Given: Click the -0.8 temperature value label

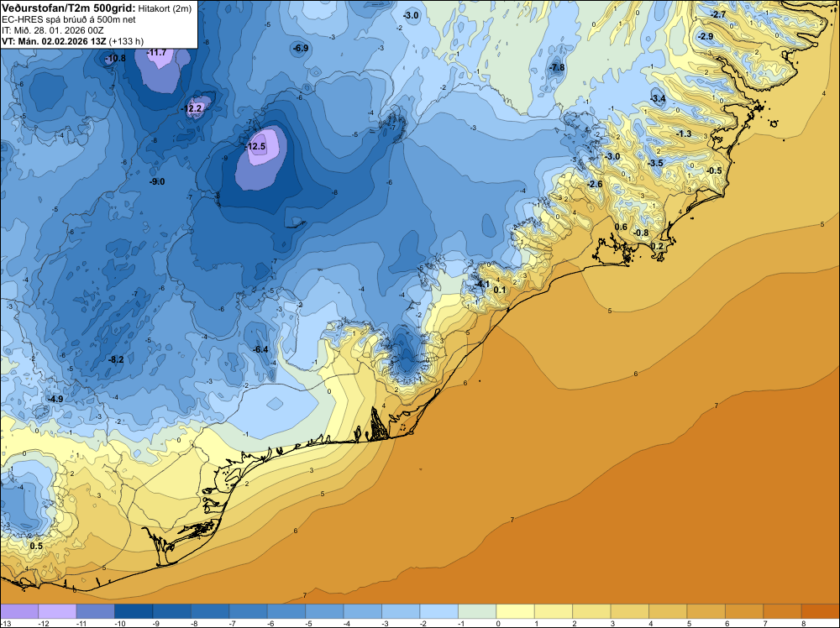Looking at the screenshot, I should pyautogui.click(x=641, y=233).
